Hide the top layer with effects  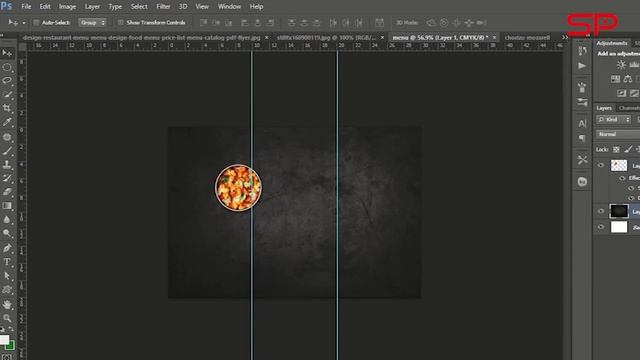pos(601,165)
